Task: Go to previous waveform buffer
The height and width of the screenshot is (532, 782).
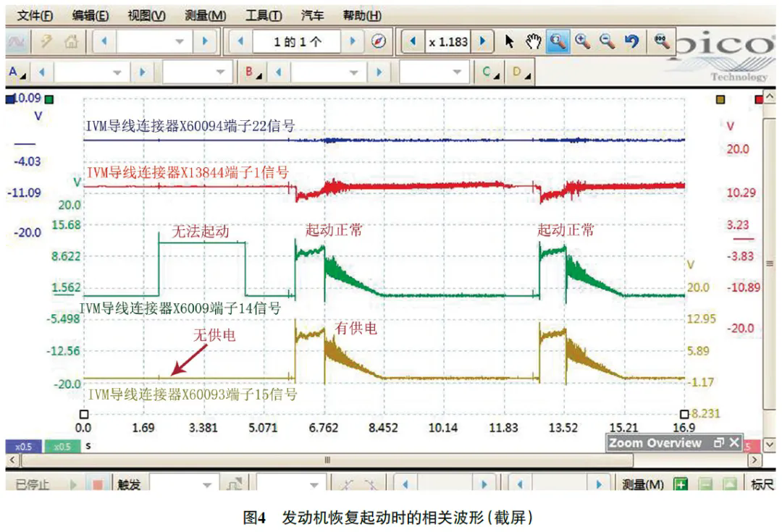Action: coord(240,41)
